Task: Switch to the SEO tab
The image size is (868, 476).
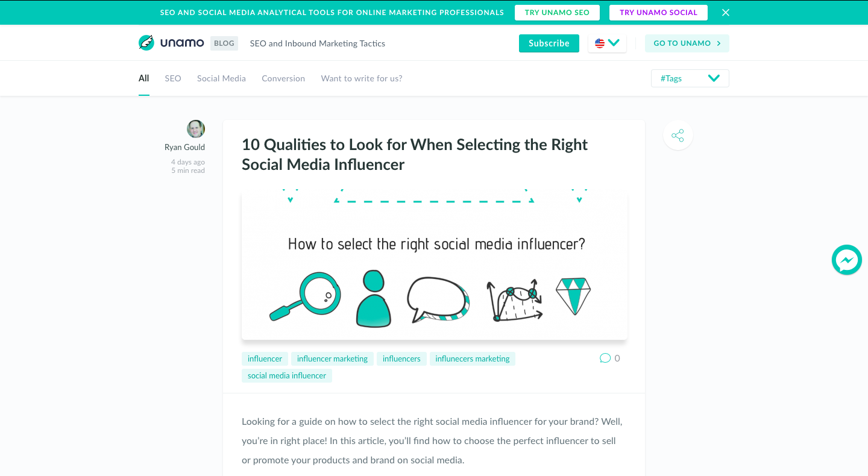Action: [173, 78]
